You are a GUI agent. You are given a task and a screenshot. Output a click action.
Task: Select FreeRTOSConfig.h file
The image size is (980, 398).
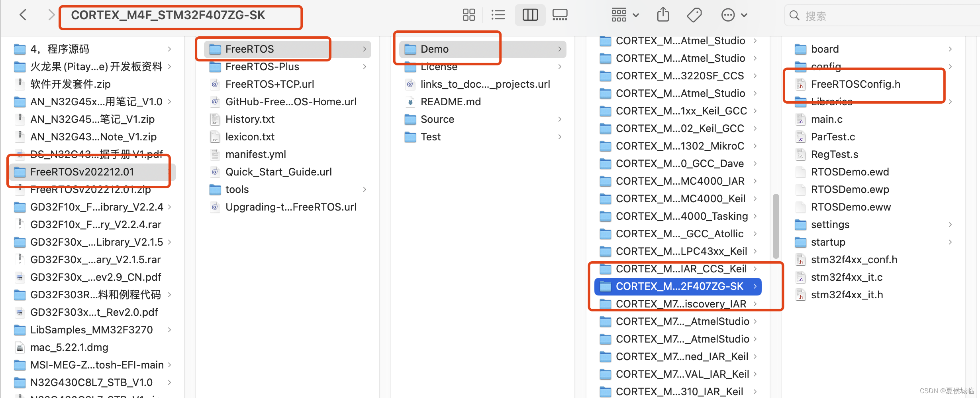pos(873,84)
